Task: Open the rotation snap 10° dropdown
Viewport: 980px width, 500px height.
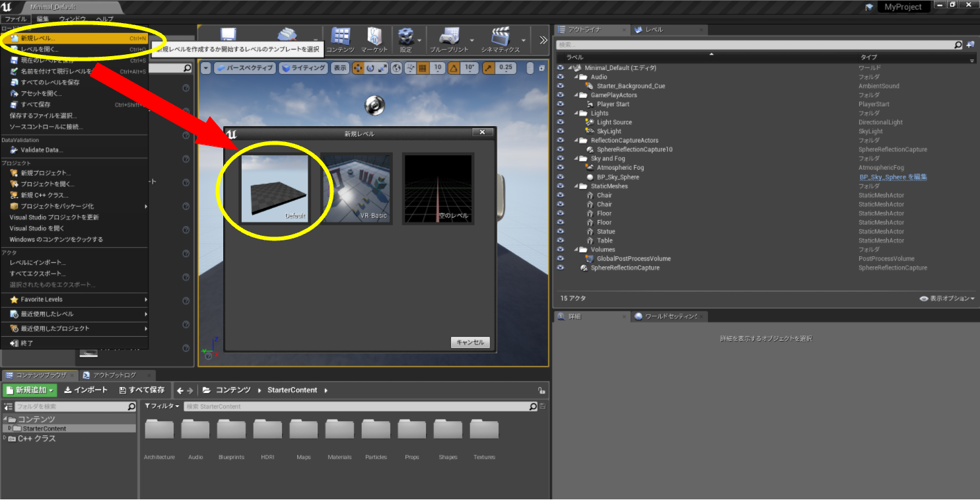Action: point(470,68)
